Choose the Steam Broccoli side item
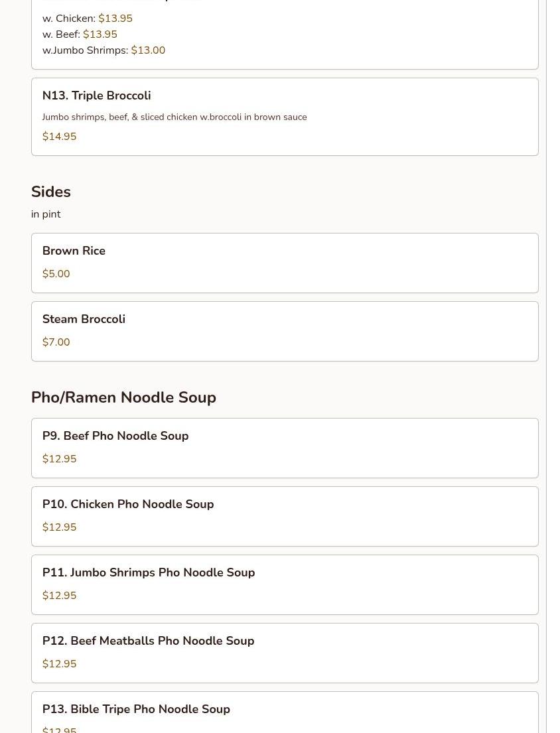Screen dimensions: 560x733 tap(84, 319)
